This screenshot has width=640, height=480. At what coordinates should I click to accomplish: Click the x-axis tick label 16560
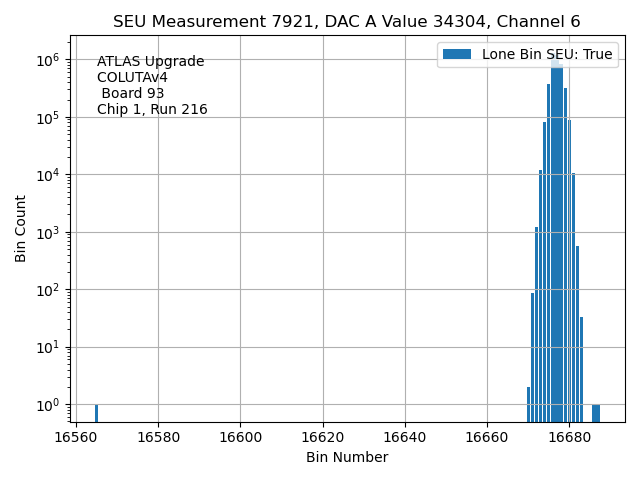pyautogui.click(x=76, y=437)
